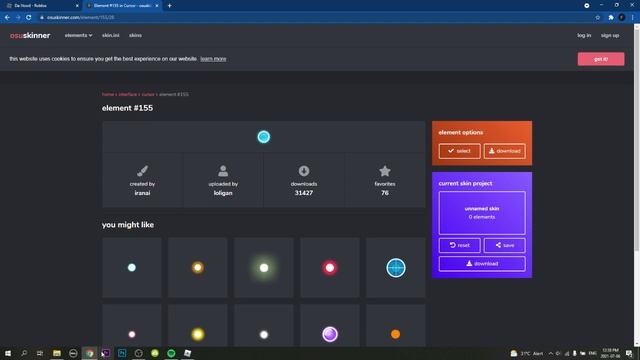The image size is (640, 360).
Task: Open creator 'iranai' name
Action: pos(142,193)
